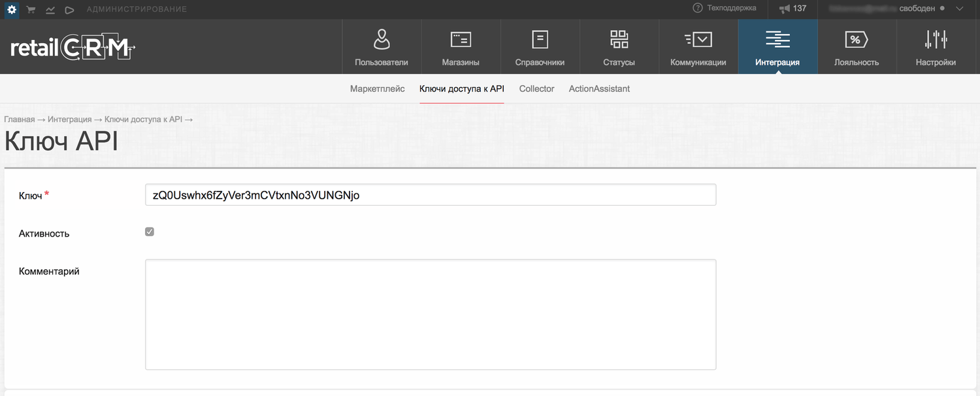Image resolution: width=980 pixels, height=396 pixels.
Task: Click the Интеграция breadcrumb link
Action: [69, 120]
